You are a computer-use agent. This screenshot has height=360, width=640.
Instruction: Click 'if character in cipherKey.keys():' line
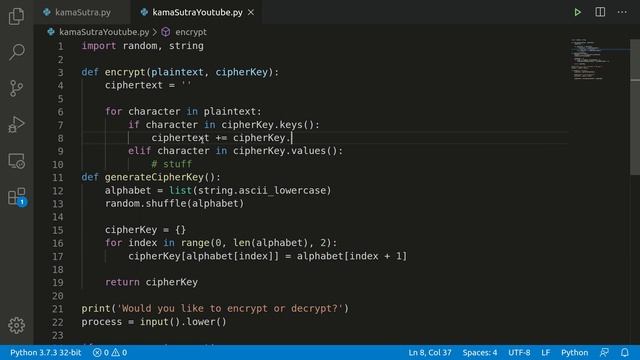pyautogui.click(x=224, y=125)
